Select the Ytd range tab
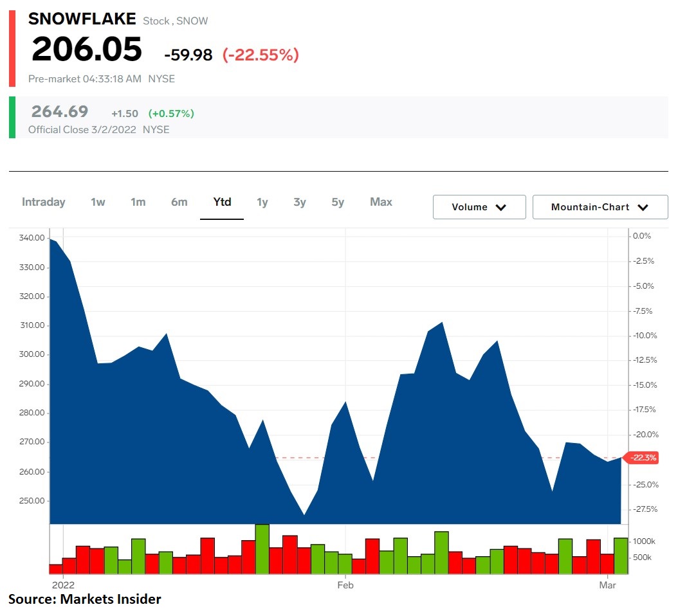This screenshot has height=616, width=687. point(222,203)
